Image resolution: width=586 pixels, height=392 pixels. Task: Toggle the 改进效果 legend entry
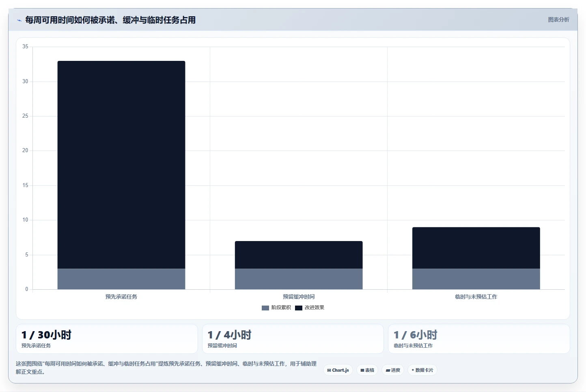click(x=310, y=308)
